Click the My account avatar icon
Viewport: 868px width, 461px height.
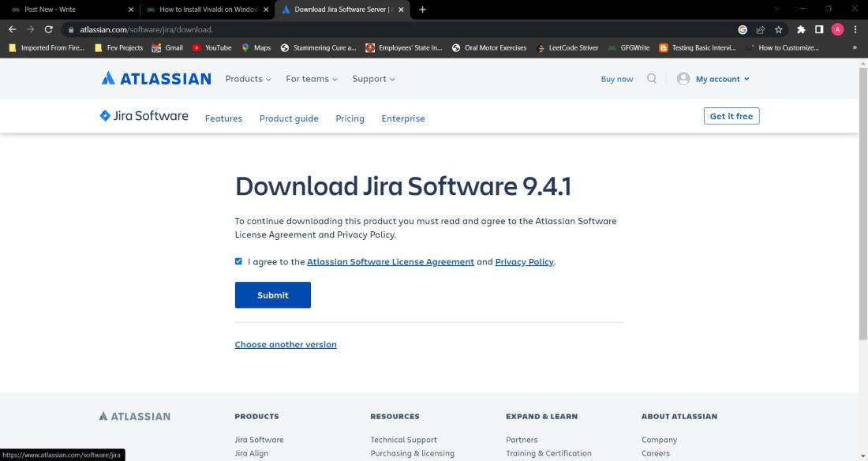pos(683,78)
